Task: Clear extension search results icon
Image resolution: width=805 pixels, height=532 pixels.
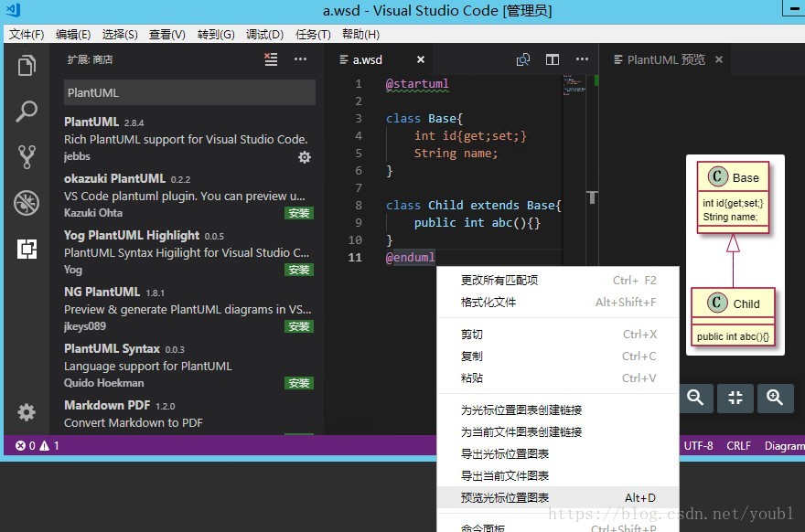Action: 271,59
